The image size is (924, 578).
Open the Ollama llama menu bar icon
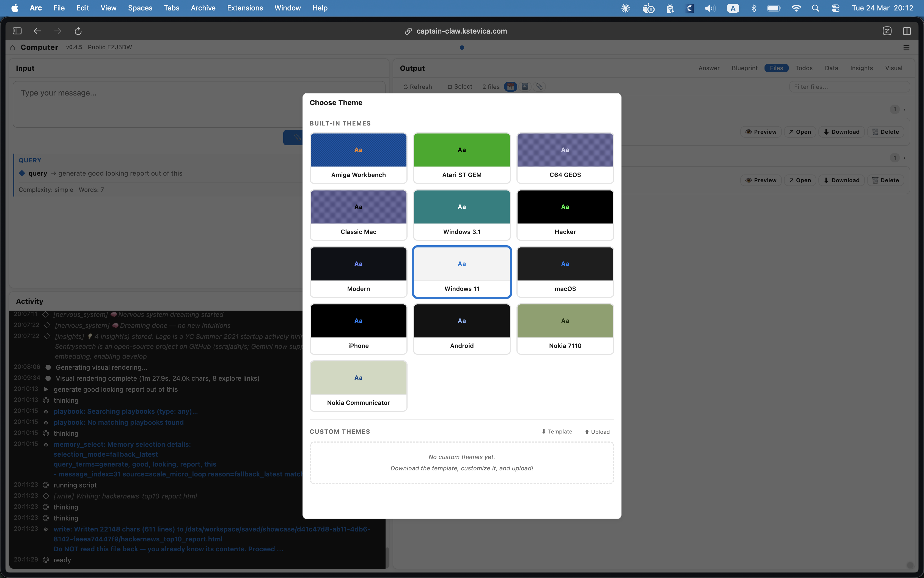pos(670,8)
